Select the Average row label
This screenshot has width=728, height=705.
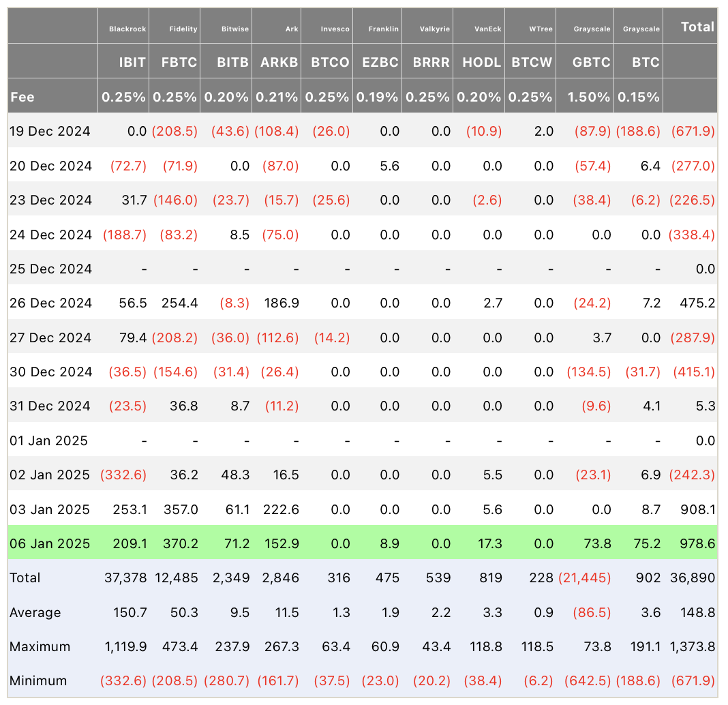(35, 612)
